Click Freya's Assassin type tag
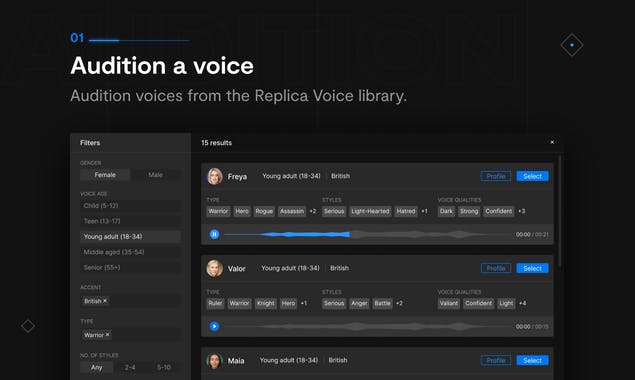 (292, 211)
